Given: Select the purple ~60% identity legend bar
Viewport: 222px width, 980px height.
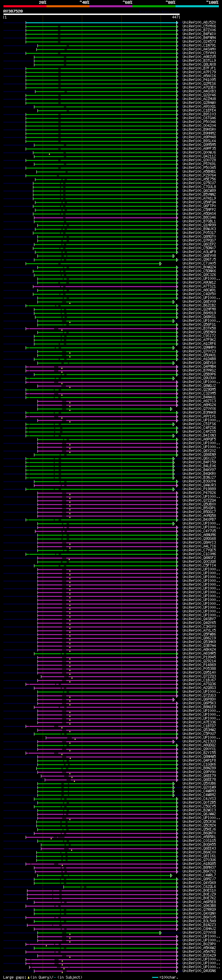Looking at the screenshot, I should click(111, 6).
